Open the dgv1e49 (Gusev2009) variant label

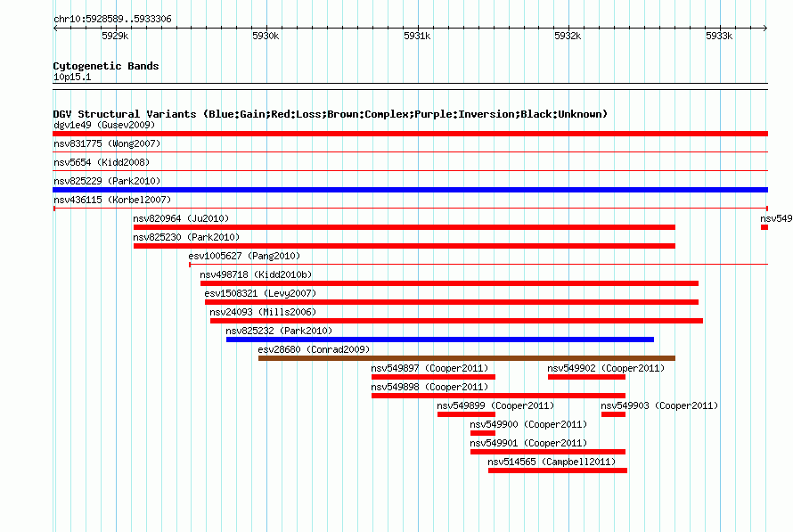coord(104,125)
